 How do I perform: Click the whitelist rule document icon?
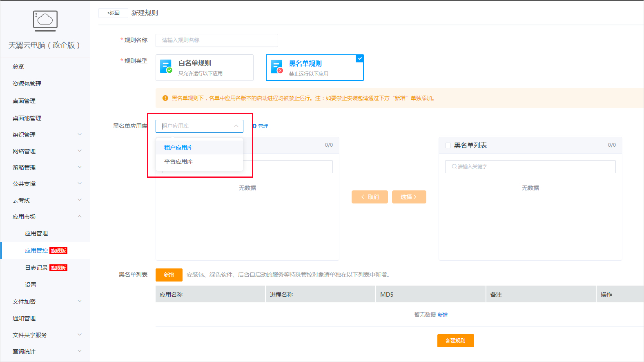coord(166,67)
